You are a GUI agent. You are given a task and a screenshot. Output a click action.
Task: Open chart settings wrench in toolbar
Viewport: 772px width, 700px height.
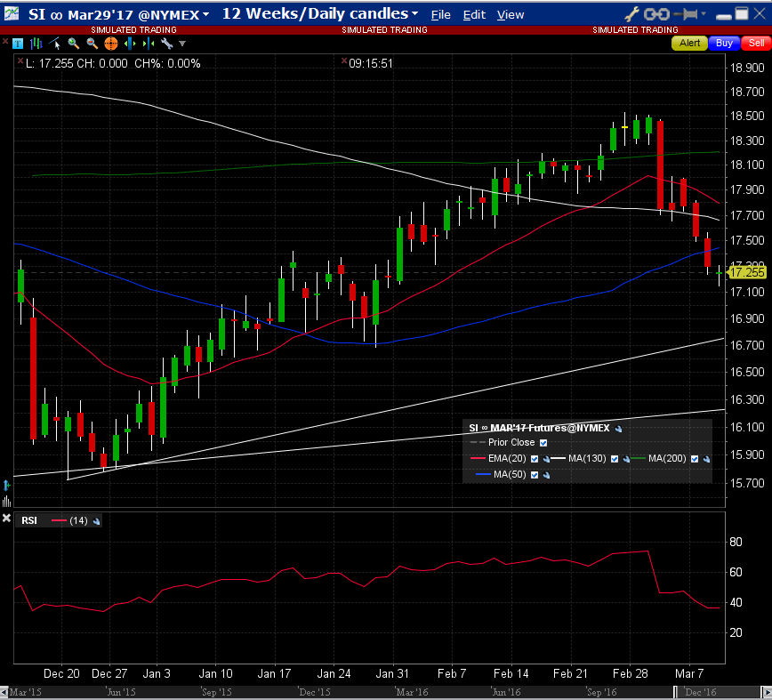point(165,44)
